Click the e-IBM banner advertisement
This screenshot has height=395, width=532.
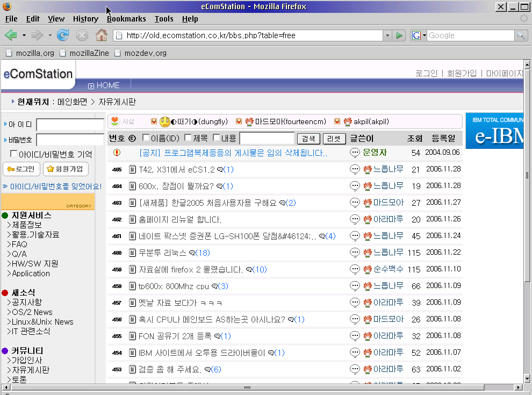(494, 131)
